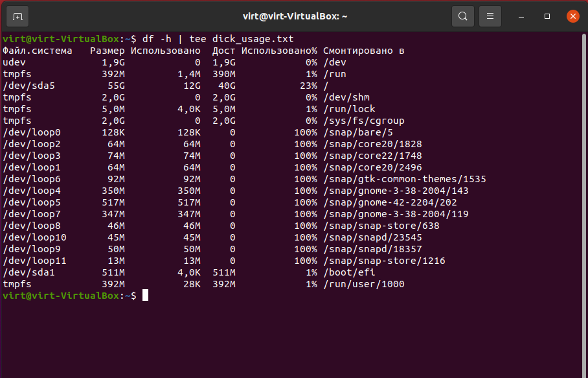Click the '/dev/loop2' filesystem name
This screenshot has width=588, height=378.
click(x=32, y=144)
